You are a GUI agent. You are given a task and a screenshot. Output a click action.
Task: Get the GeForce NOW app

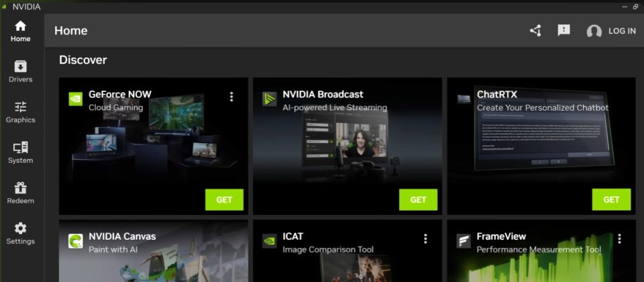pyautogui.click(x=224, y=200)
